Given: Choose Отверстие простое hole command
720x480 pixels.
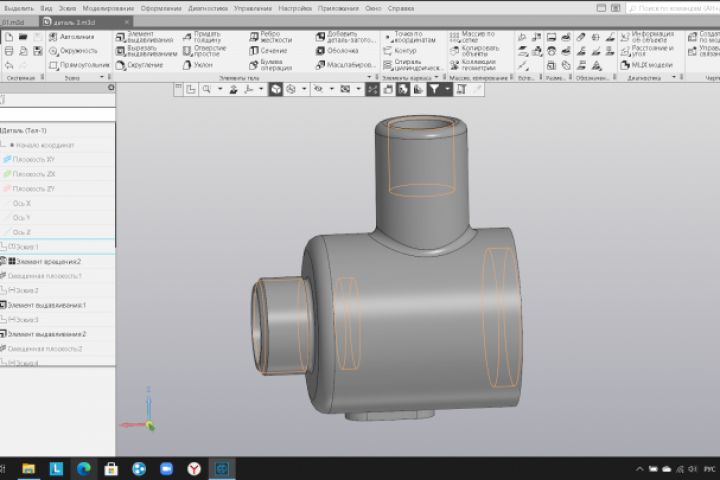Looking at the screenshot, I should click(204, 51).
